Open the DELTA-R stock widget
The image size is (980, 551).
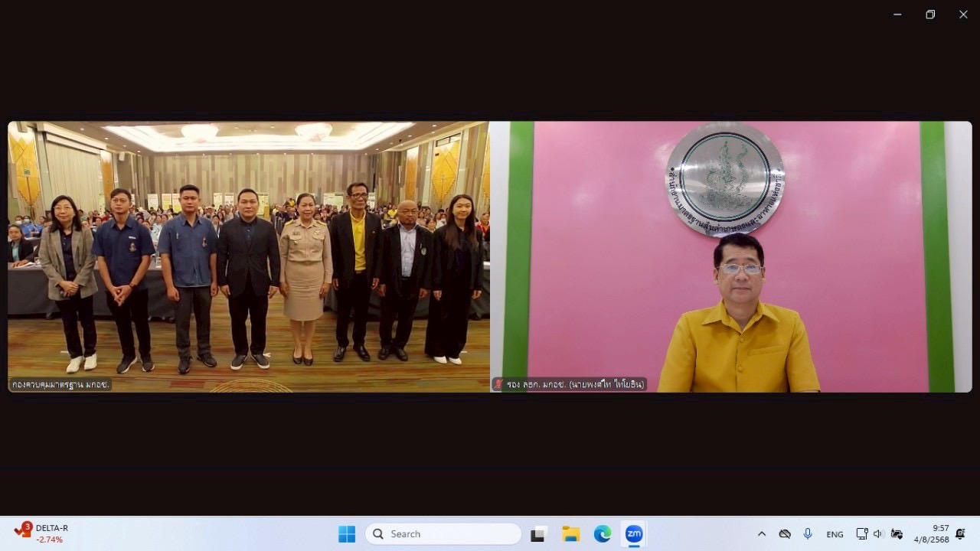click(x=42, y=533)
